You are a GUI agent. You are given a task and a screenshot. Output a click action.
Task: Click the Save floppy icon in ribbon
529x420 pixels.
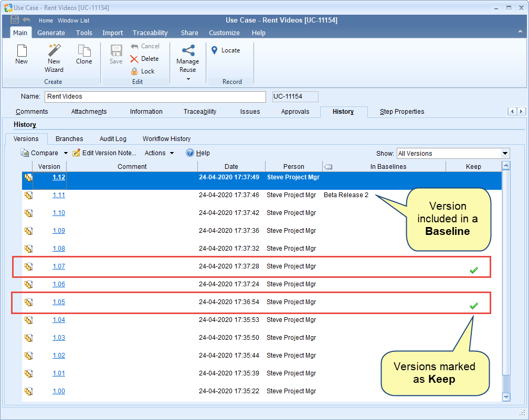[x=116, y=50]
